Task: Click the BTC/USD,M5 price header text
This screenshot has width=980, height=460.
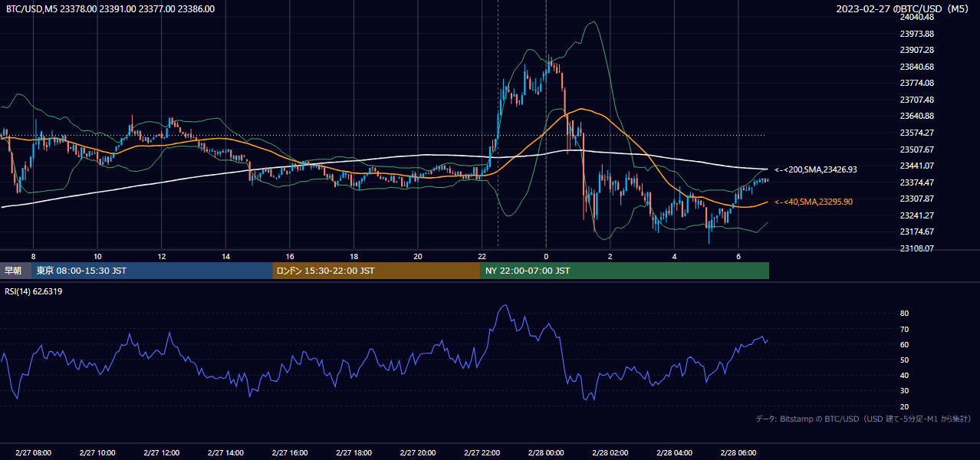Action: click(x=110, y=9)
